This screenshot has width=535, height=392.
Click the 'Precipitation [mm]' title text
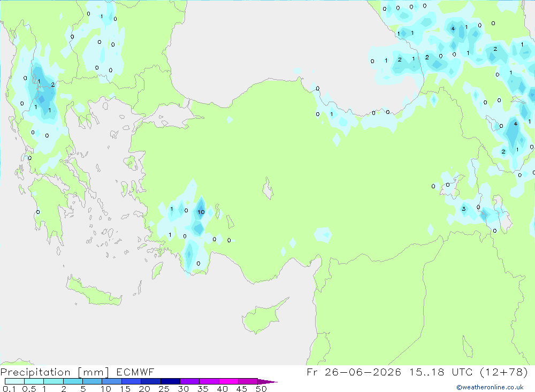tap(55, 372)
